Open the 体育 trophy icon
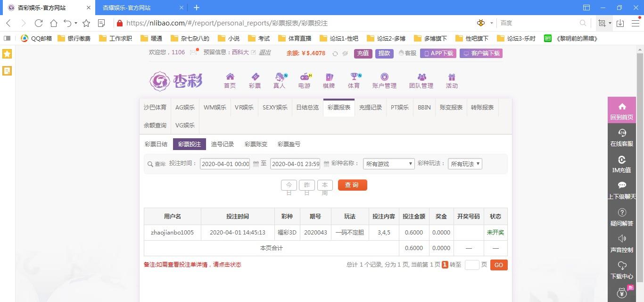 [x=354, y=77]
